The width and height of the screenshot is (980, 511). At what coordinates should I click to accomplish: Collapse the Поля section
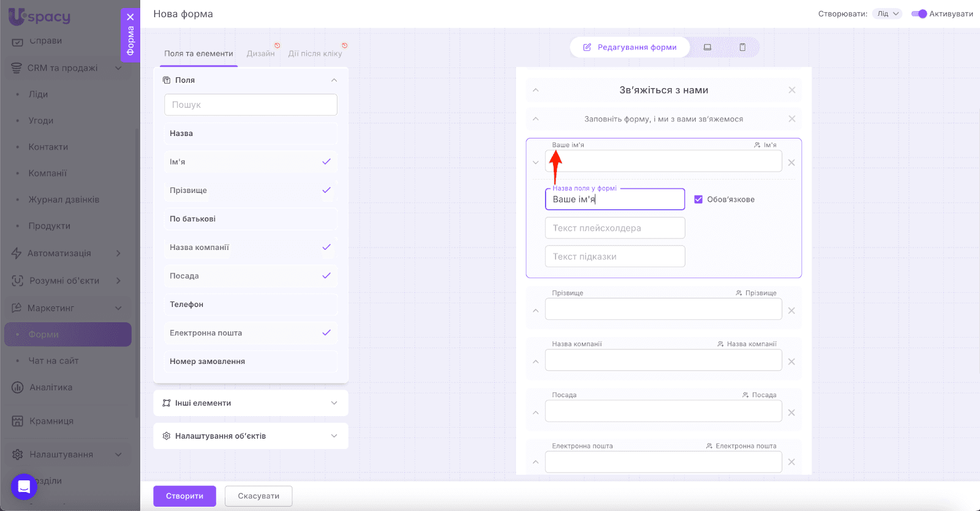[334, 80]
